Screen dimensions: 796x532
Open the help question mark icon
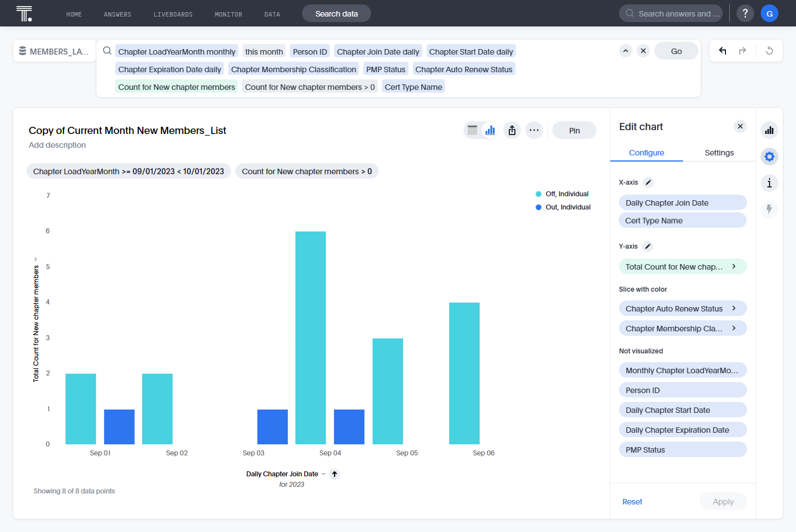pyautogui.click(x=745, y=13)
